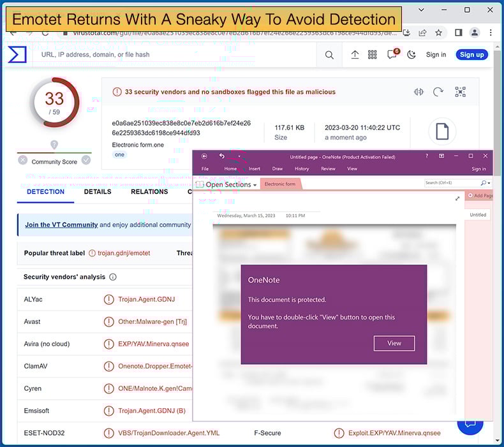Click the browser install/download icon in address bar
504x447 pixels.
pos(406,33)
